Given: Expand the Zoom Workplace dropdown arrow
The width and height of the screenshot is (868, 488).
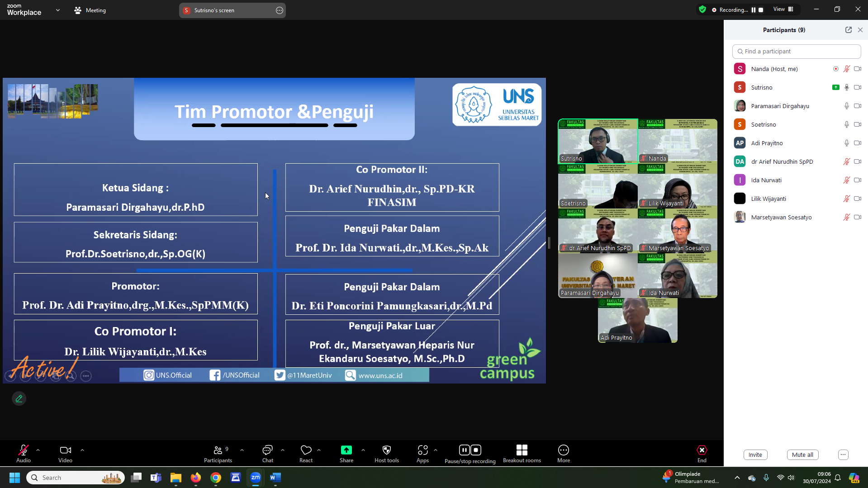Looking at the screenshot, I should (x=58, y=10).
